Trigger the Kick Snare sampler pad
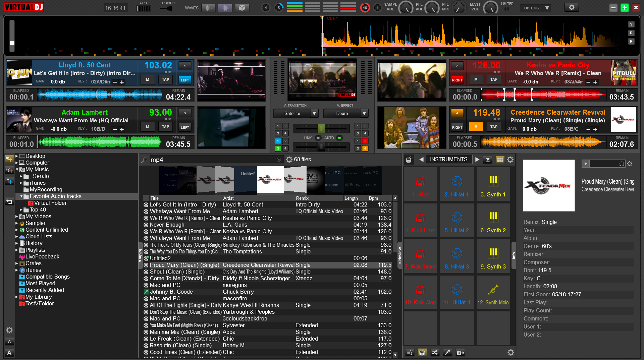 coord(420,256)
